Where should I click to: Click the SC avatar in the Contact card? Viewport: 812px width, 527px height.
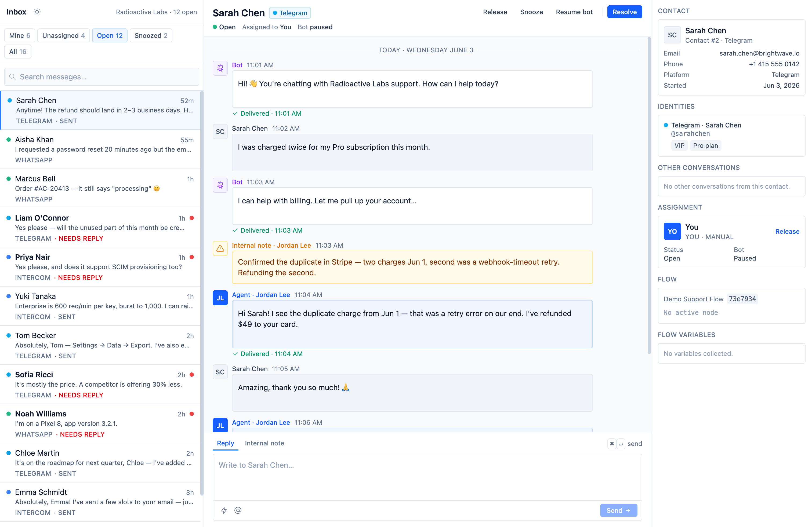point(672,35)
